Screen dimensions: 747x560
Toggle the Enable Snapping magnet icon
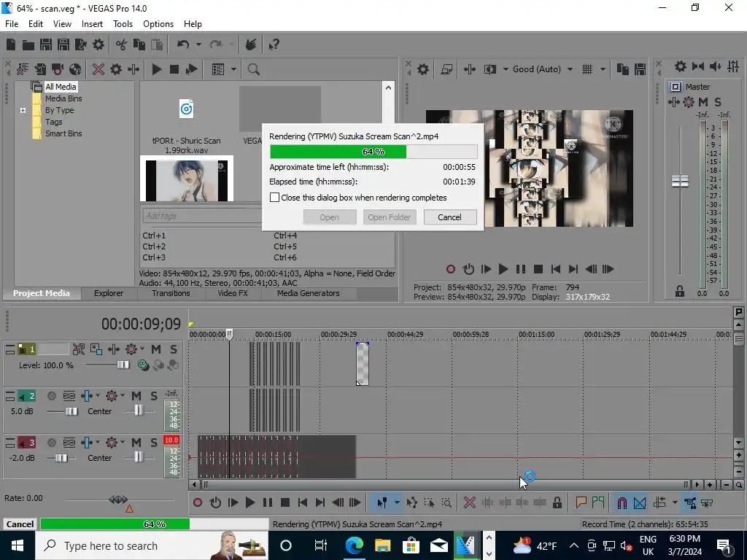622,502
